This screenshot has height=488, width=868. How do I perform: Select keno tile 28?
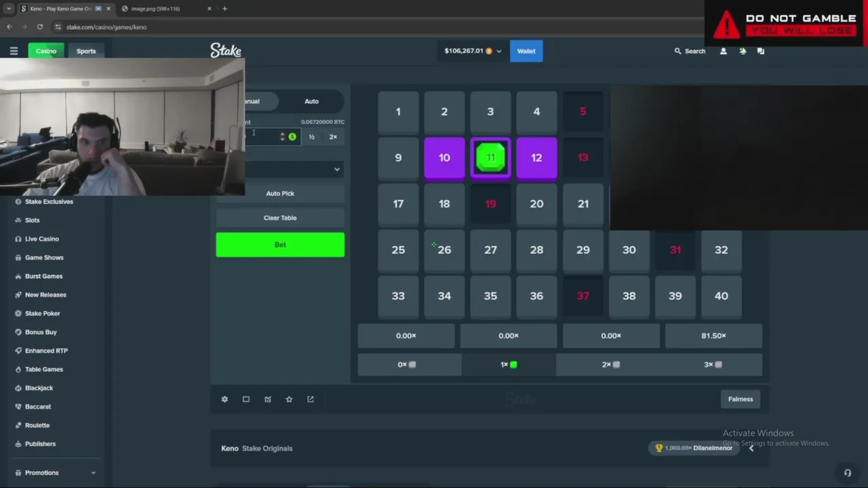536,250
